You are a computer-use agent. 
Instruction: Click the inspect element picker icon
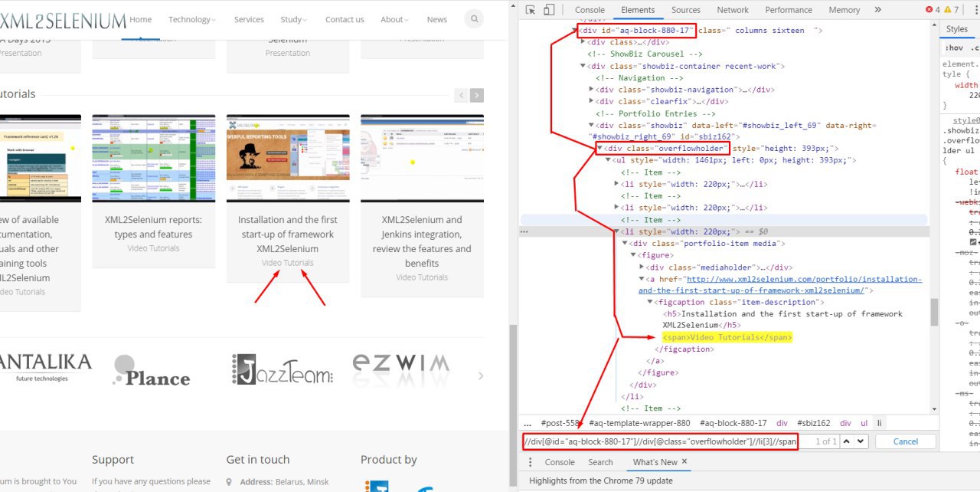pos(530,10)
